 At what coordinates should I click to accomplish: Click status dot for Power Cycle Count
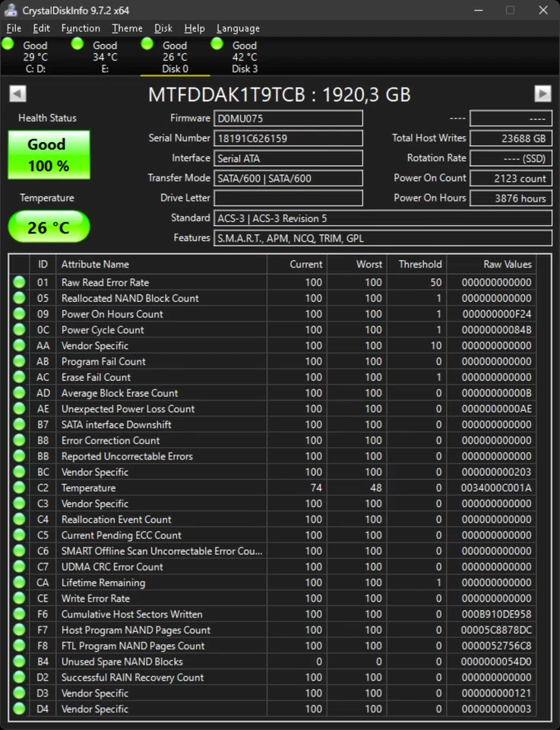(x=19, y=329)
